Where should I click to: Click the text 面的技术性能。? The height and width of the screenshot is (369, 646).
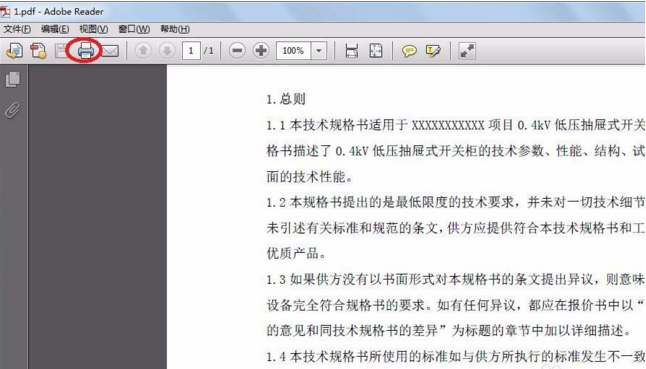(x=309, y=176)
